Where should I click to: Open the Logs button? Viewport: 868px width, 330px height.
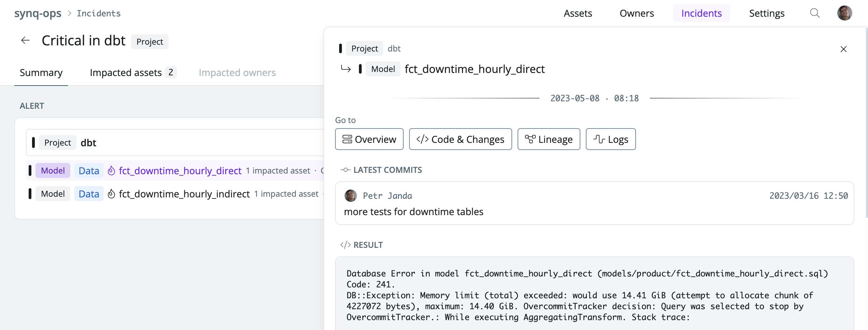[x=611, y=139]
